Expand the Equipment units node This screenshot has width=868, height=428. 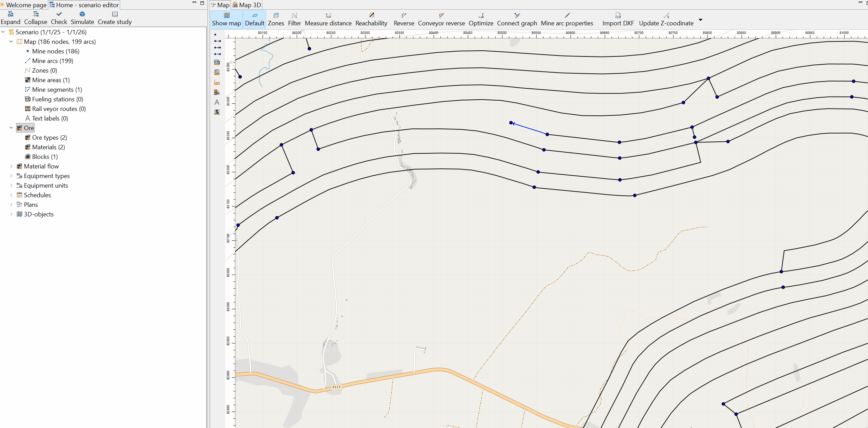(11, 185)
